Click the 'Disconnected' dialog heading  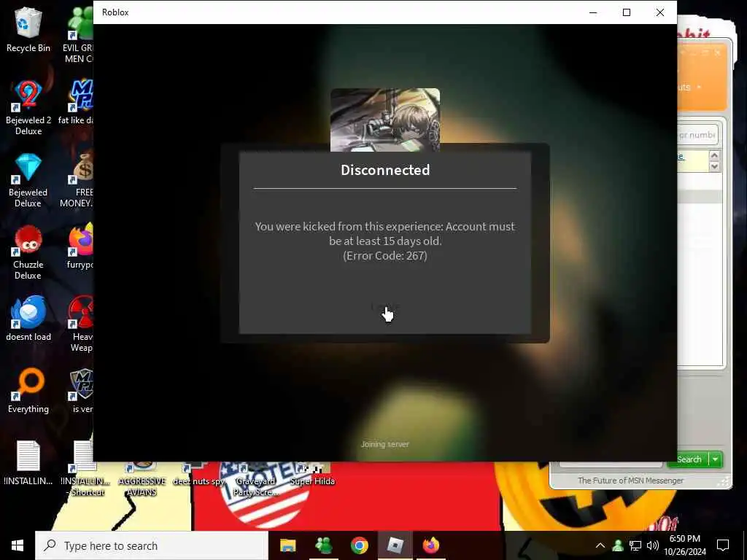point(385,170)
